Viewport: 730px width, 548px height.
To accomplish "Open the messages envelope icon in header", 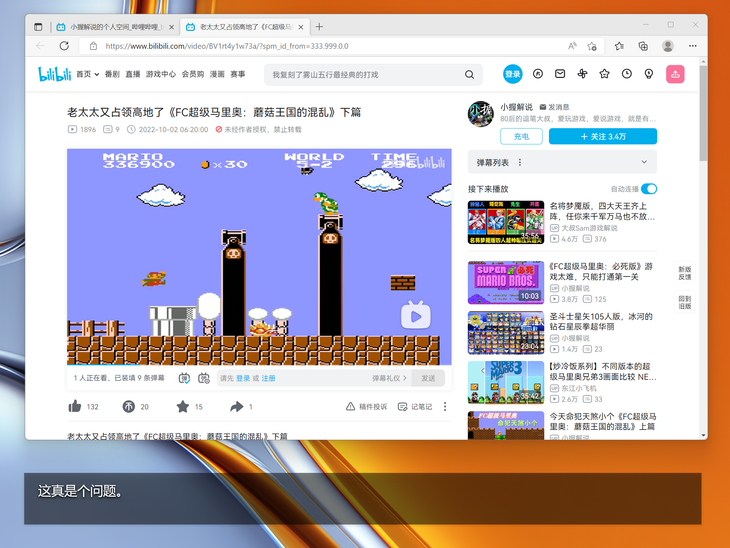I will (x=560, y=74).
